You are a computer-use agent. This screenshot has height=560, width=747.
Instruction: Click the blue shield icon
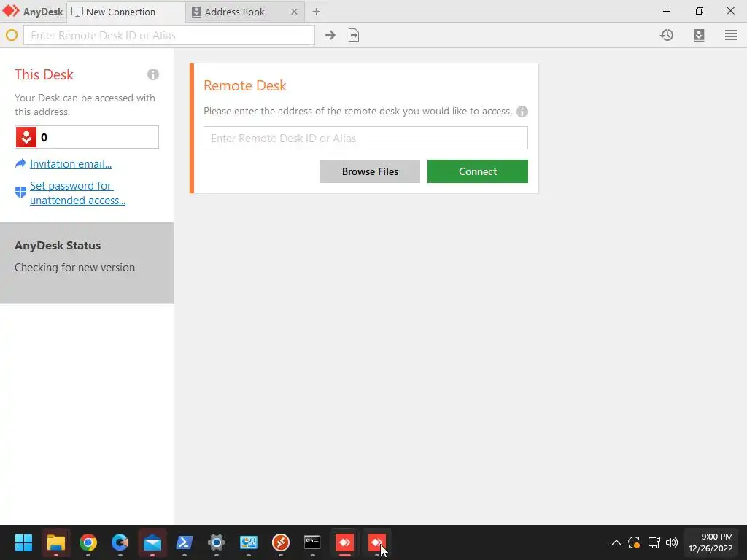(x=20, y=192)
